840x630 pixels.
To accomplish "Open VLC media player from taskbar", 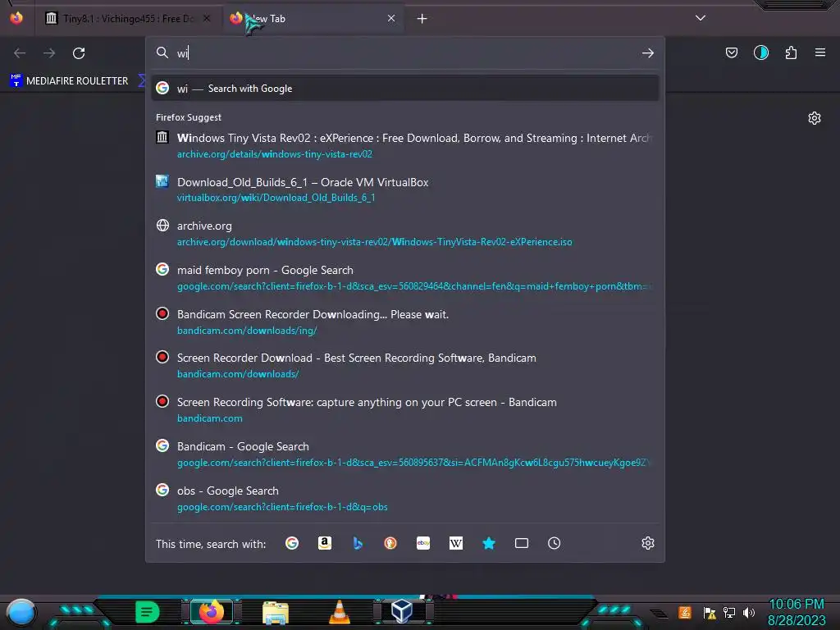I will [339, 612].
